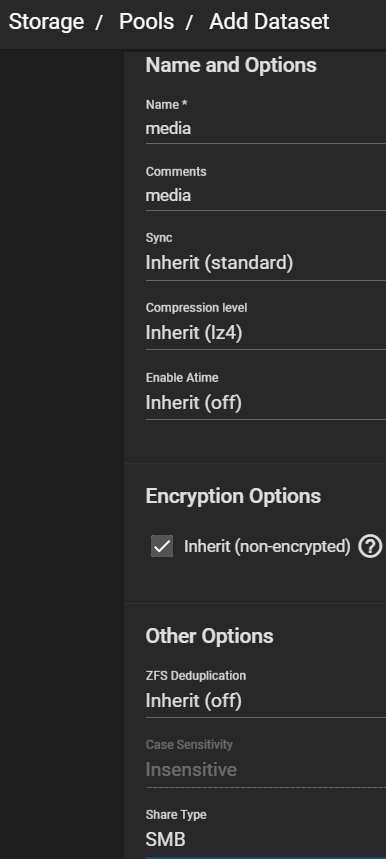This screenshot has width=386, height=859.
Task: Go to Storage in the breadcrumb
Action: pyautogui.click(x=47, y=22)
